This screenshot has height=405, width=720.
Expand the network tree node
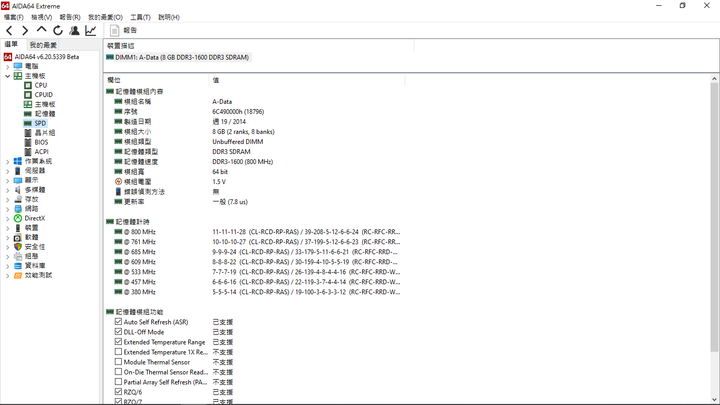[7, 209]
